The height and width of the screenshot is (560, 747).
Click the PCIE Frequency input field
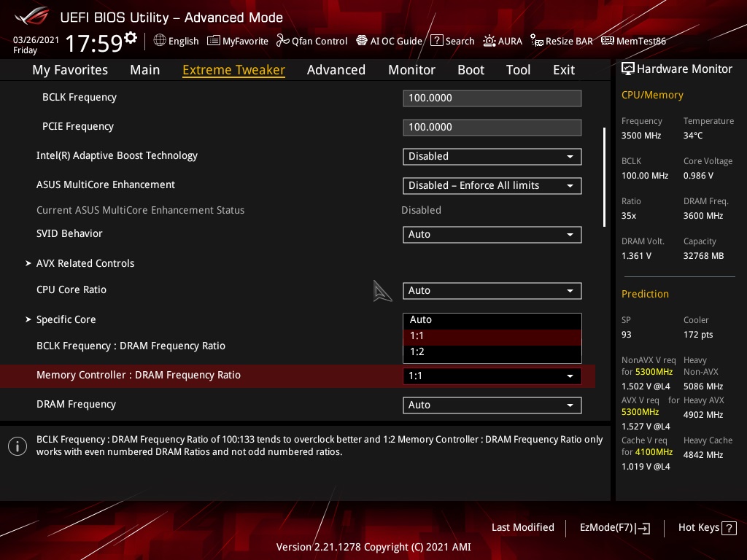coord(492,127)
